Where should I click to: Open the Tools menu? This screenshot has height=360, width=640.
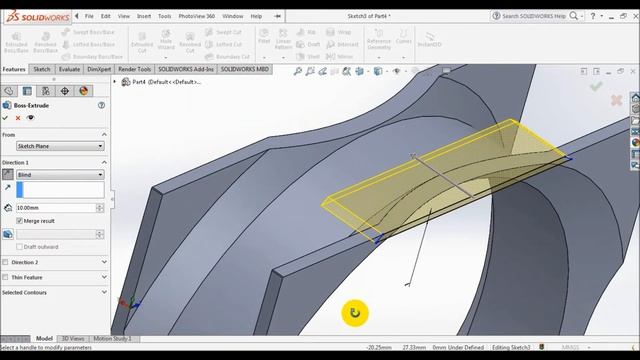164,16
